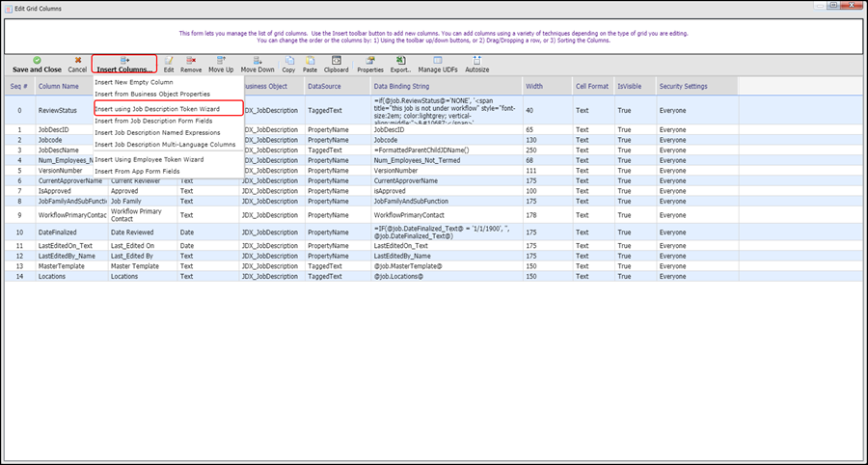Select Insert Using Employee Token Wizard
This screenshot has width=868, height=465.
tap(149, 158)
